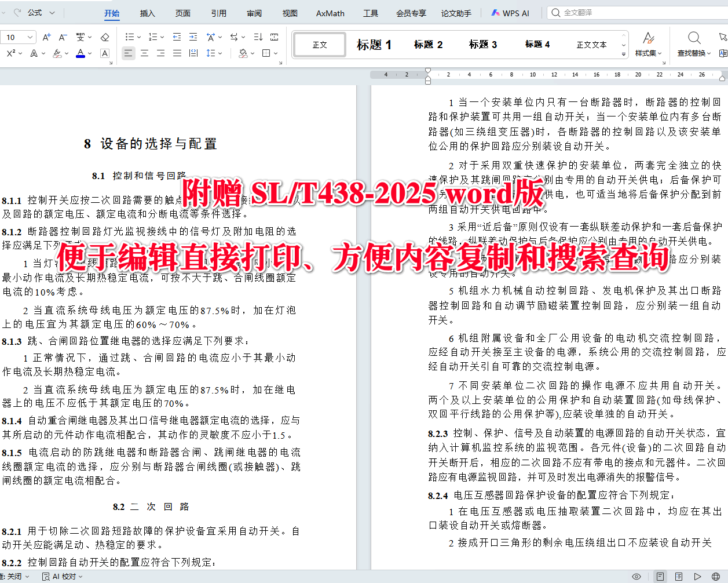Switch to the 审阅 tab
728x583 pixels.
[254, 13]
